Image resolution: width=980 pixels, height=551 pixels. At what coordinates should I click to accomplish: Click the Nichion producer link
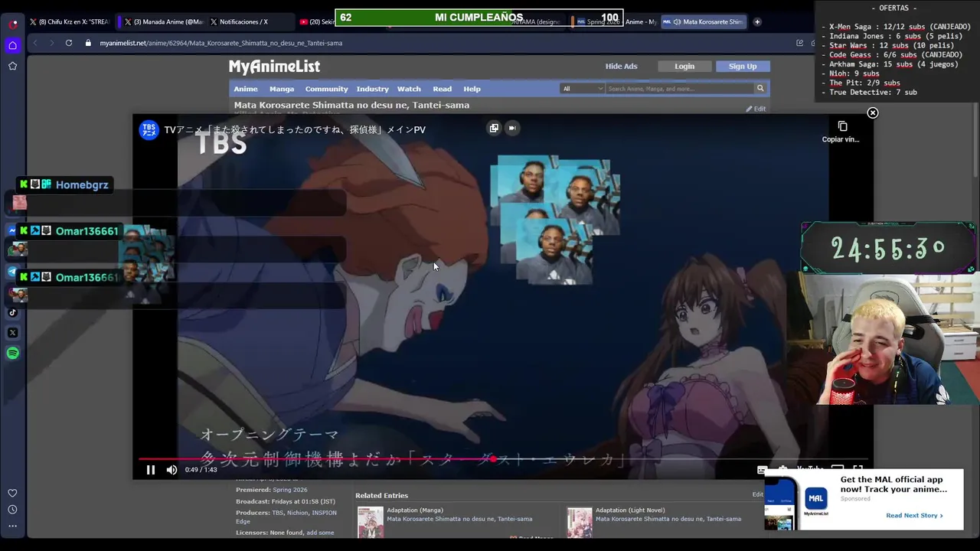click(297, 513)
